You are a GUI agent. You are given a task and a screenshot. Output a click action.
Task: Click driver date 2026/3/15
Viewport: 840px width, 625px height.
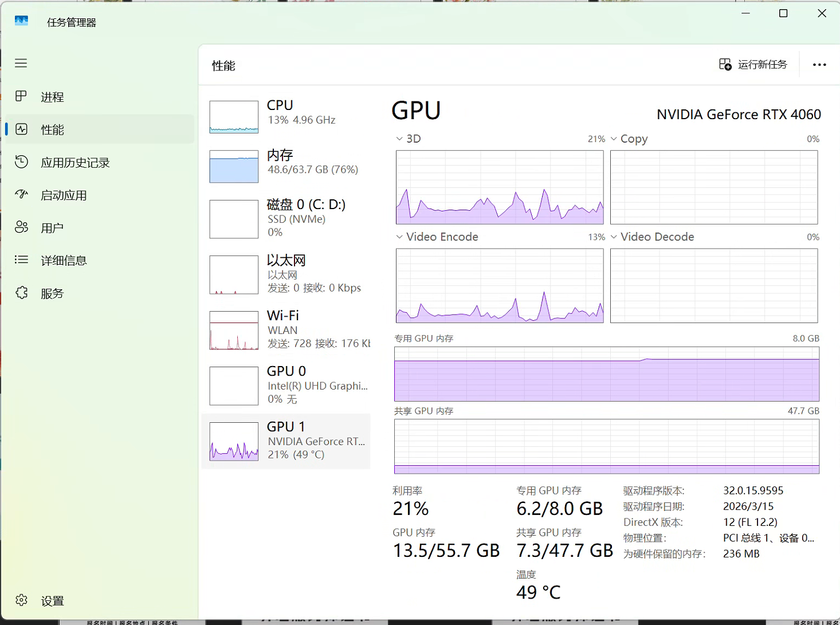coord(748,506)
